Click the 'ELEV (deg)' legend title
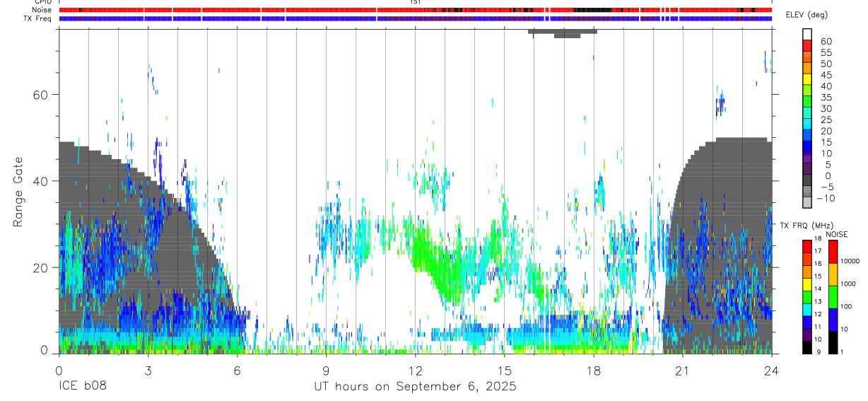This screenshot has height=401, width=868. 807,15
